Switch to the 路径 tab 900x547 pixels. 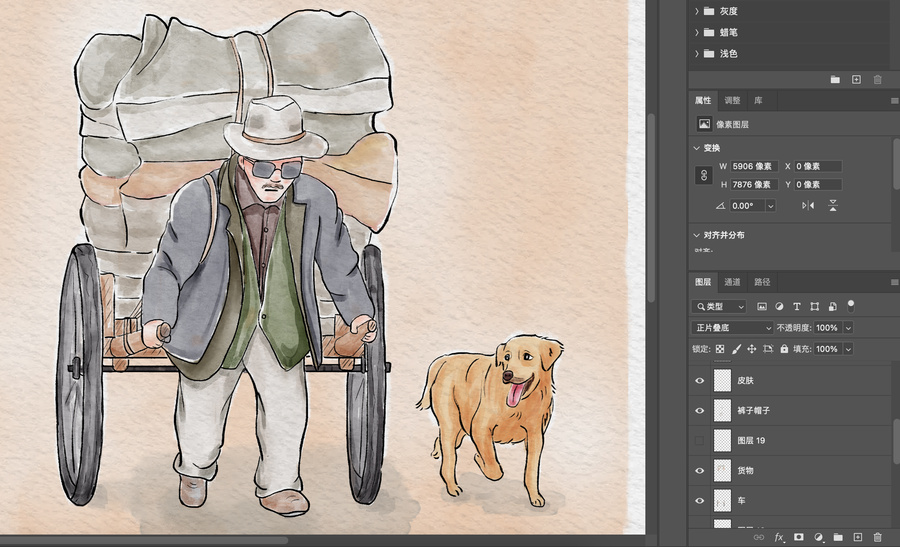click(x=762, y=282)
